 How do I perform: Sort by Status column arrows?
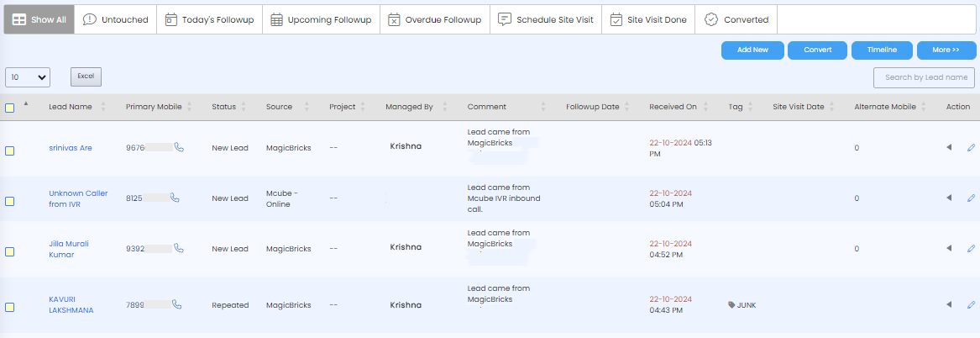pyautogui.click(x=244, y=107)
